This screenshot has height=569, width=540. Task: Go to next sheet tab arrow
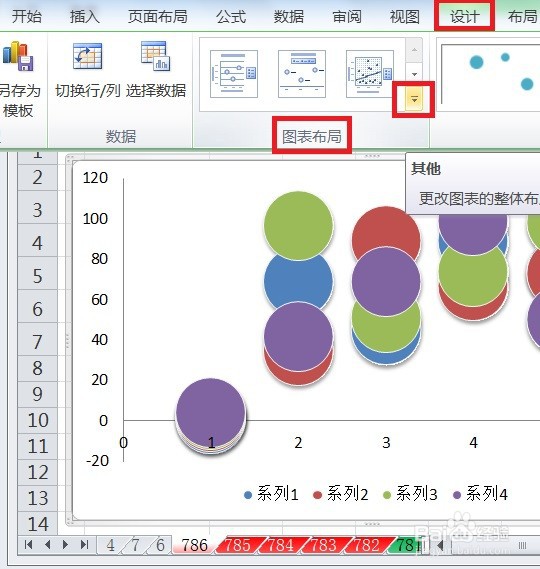coord(65,544)
